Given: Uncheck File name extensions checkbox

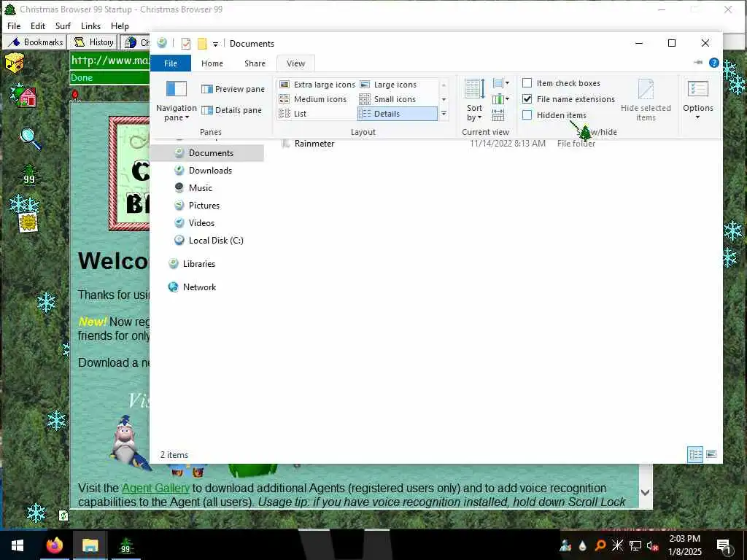Looking at the screenshot, I should [527, 99].
